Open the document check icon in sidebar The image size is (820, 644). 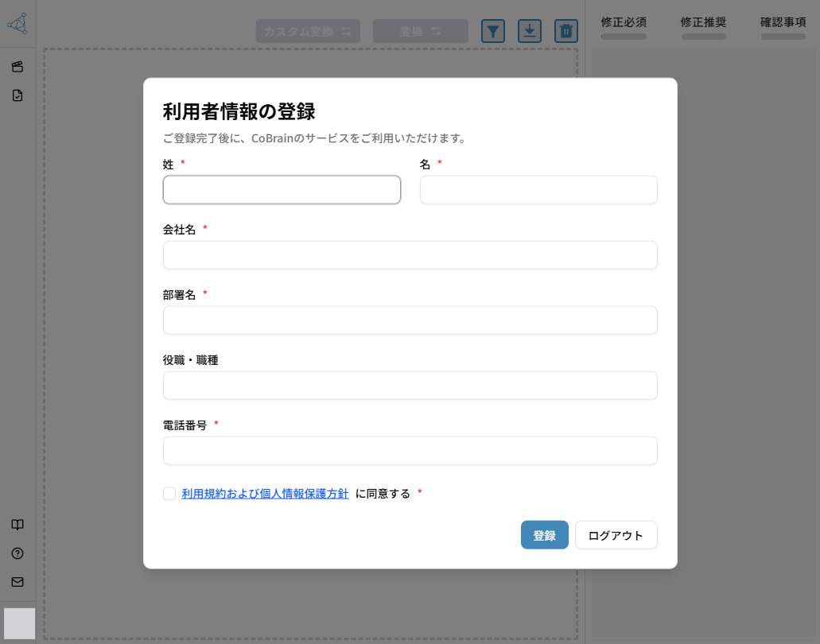[17, 95]
